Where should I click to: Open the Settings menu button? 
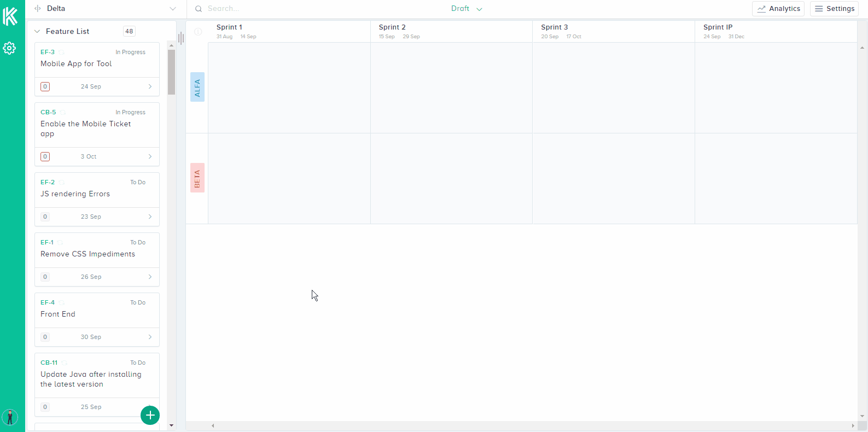[835, 9]
